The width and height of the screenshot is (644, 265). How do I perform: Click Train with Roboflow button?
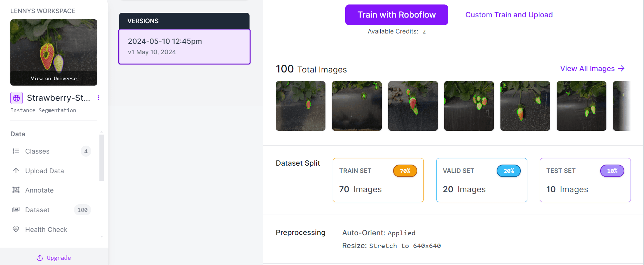397,15
